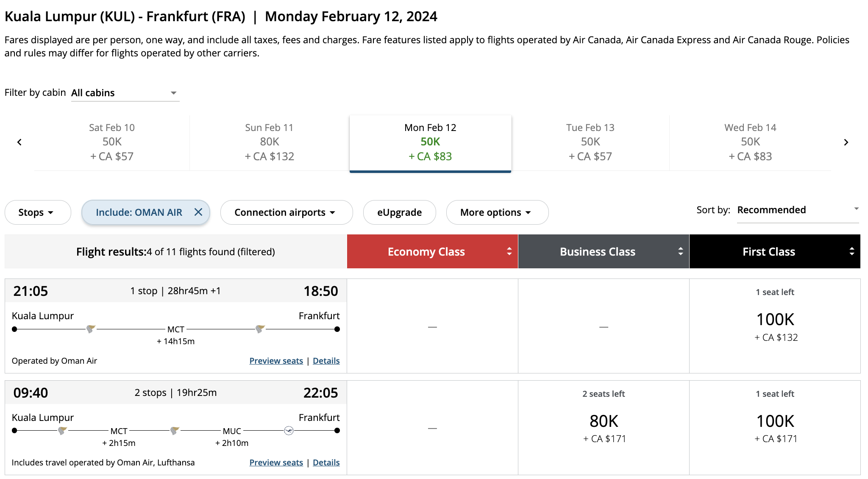Viewport: 868px width, 479px height.
Task: Open the Sort by Recommended dropdown
Action: pyautogui.click(x=798, y=210)
